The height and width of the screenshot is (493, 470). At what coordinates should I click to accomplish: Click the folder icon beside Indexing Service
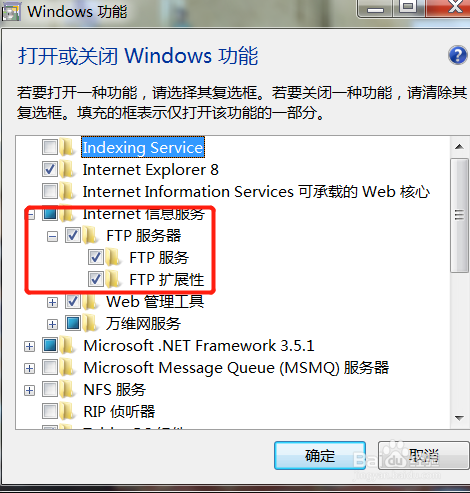[x=68, y=147]
